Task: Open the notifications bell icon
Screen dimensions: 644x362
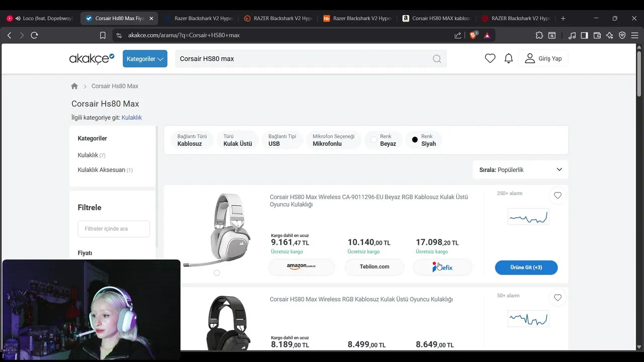Action: pos(509,58)
